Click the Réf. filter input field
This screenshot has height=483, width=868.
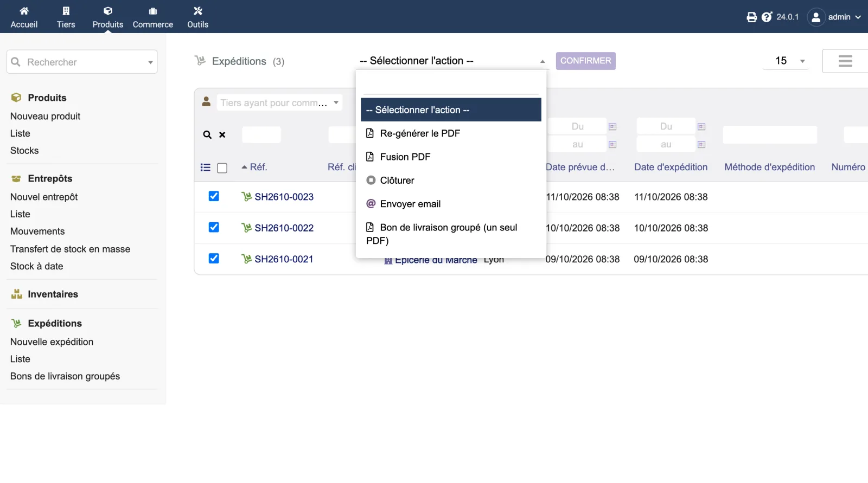(261, 135)
